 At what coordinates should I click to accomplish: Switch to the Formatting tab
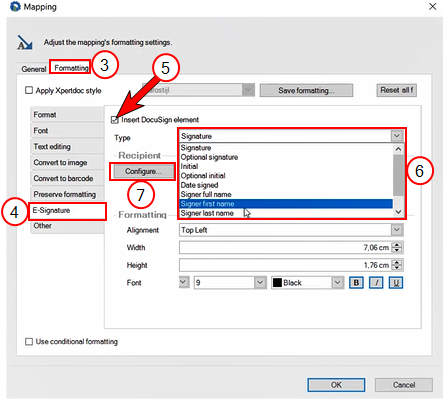tap(71, 68)
